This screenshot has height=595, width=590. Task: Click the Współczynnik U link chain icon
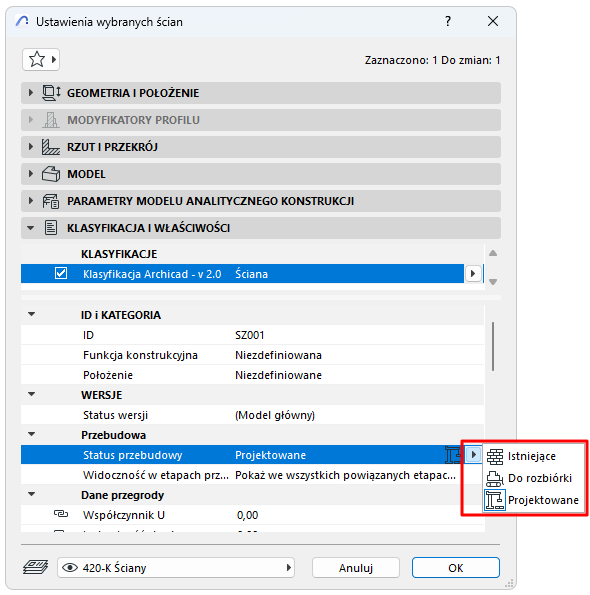coord(61,514)
